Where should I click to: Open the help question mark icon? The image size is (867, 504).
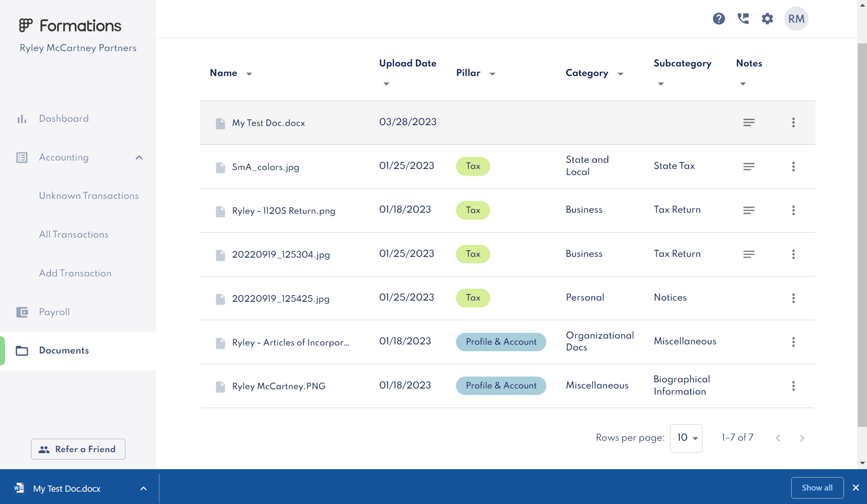[718, 19]
